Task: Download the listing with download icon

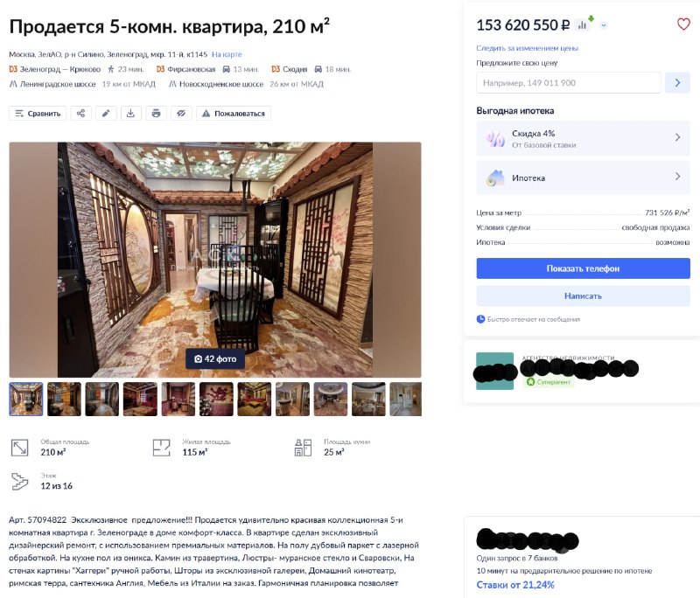Action: [130, 114]
